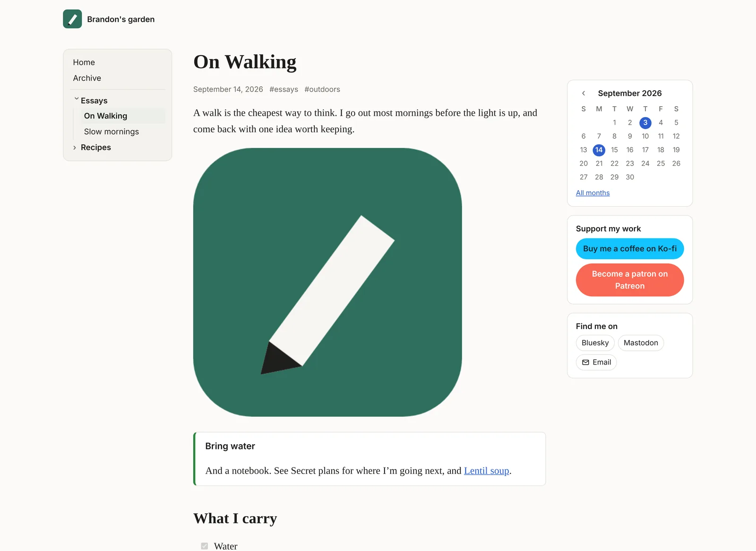Click the #outdoors tag
The height and width of the screenshot is (551, 756).
322,89
